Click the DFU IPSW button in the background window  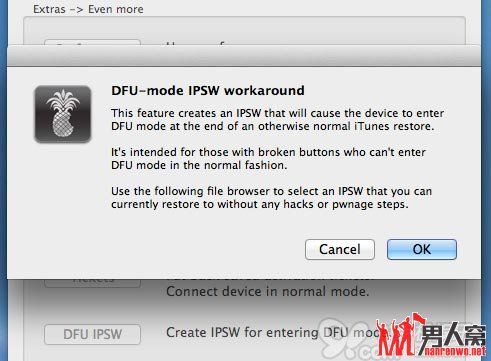coord(92,334)
